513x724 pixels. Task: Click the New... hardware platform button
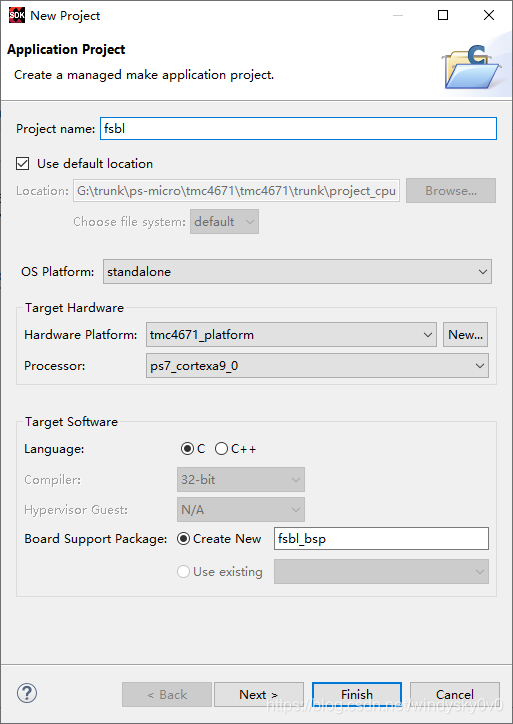pyautogui.click(x=465, y=335)
